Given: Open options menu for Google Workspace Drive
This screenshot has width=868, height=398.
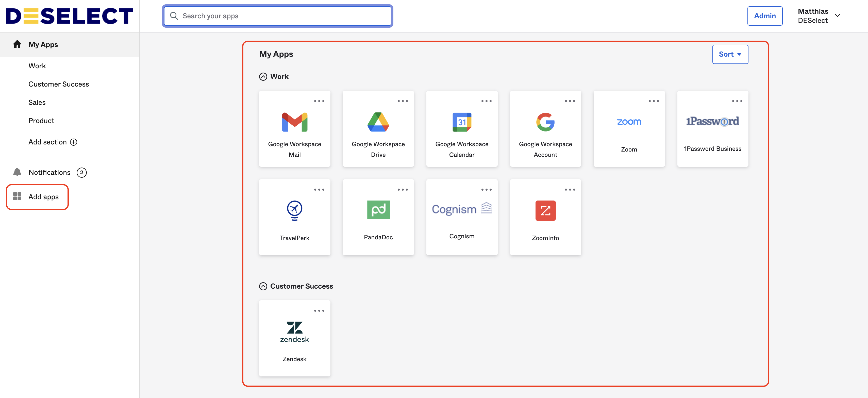Looking at the screenshot, I should [x=402, y=101].
